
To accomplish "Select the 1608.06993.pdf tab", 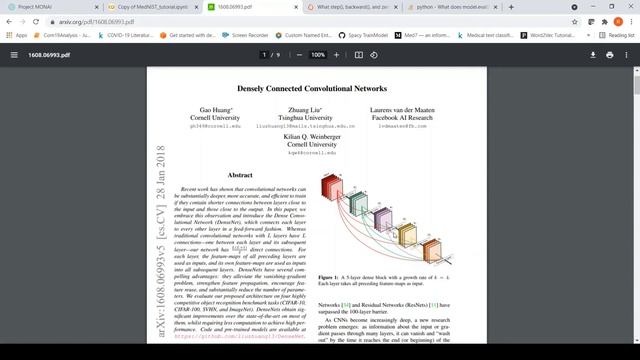I will 252,7.
